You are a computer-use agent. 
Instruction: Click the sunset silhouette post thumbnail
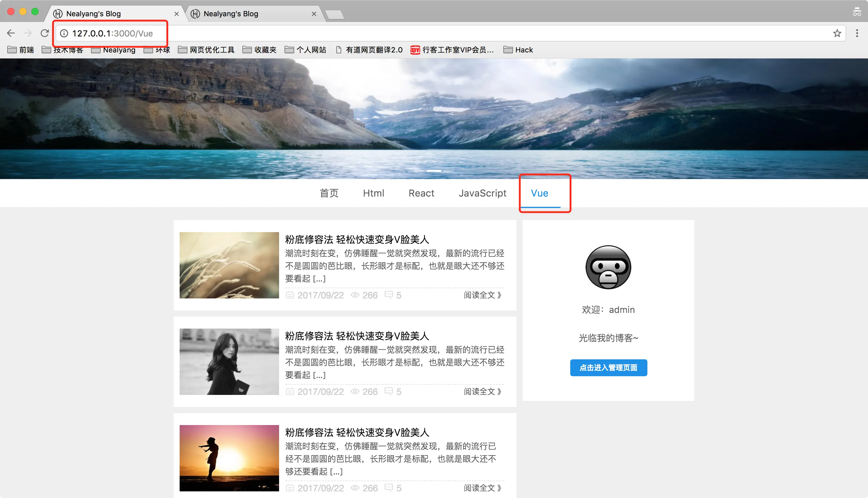[x=229, y=458]
